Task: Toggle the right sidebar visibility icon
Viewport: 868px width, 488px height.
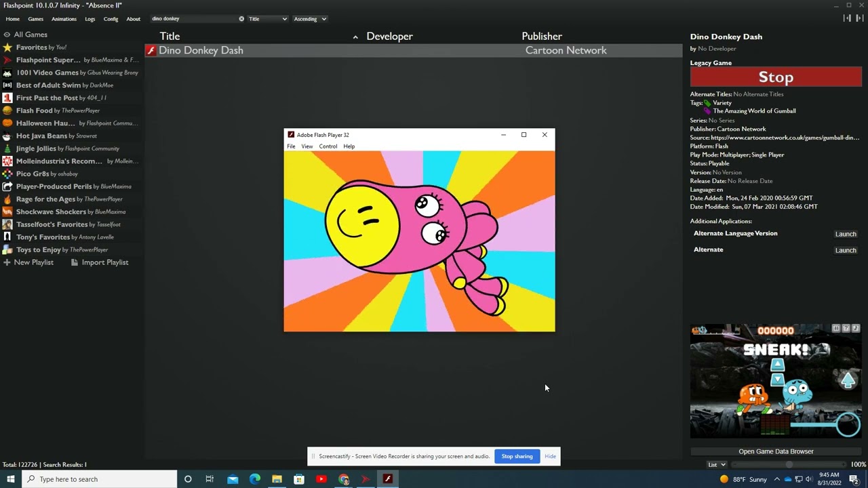Action: (859, 18)
